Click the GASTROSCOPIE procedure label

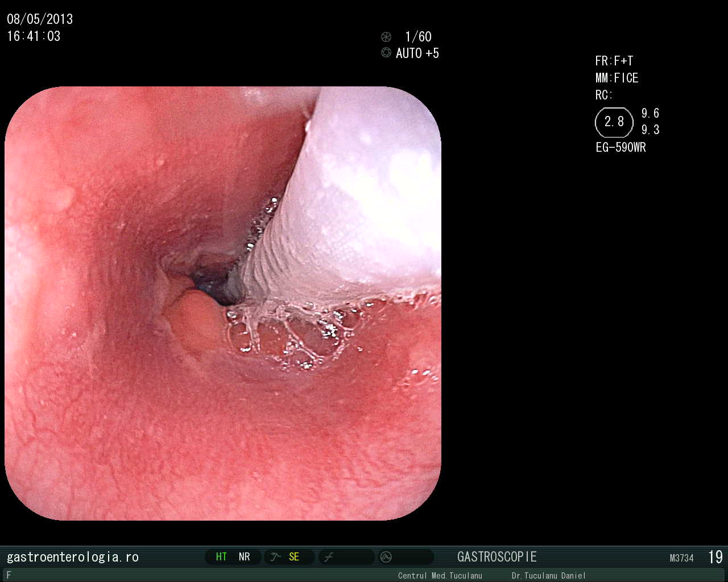pyautogui.click(x=497, y=557)
